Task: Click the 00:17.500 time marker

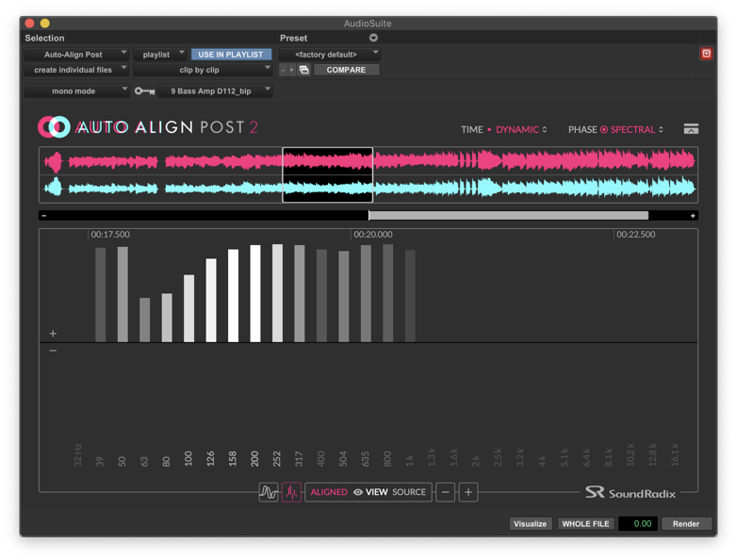Action: pyautogui.click(x=110, y=234)
